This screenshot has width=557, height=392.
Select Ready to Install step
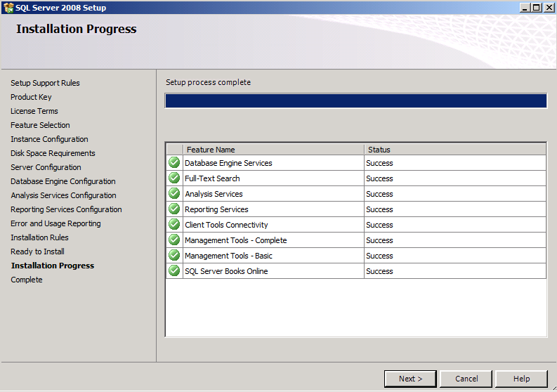click(x=37, y=251)
